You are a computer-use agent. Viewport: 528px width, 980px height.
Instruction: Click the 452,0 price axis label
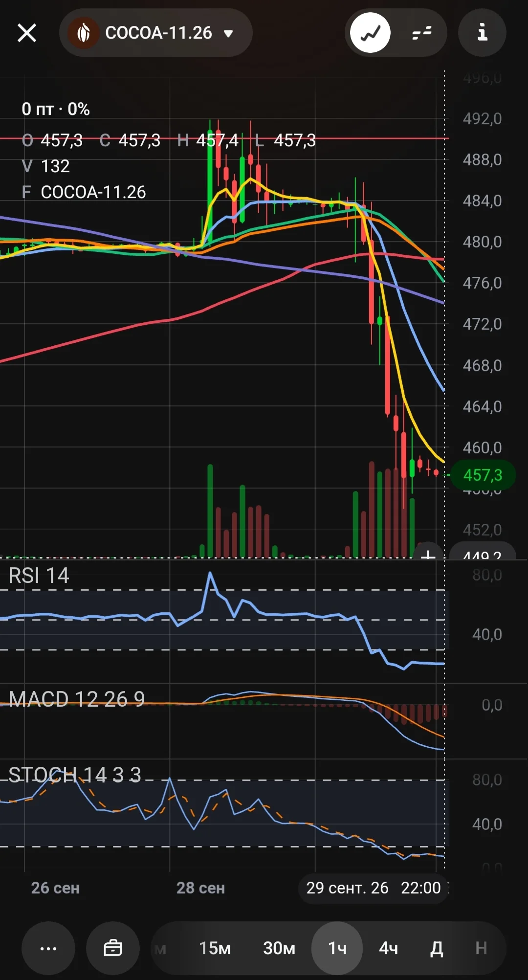(x=482, y=530)
